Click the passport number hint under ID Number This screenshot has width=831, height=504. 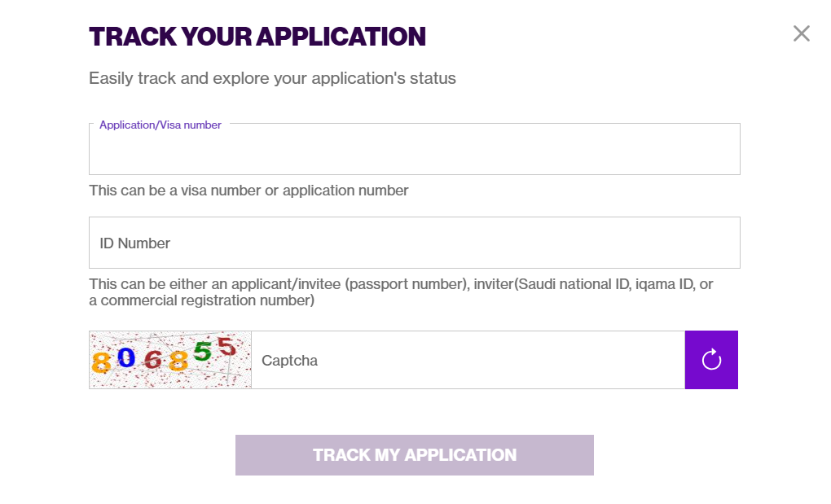(401, 292)
